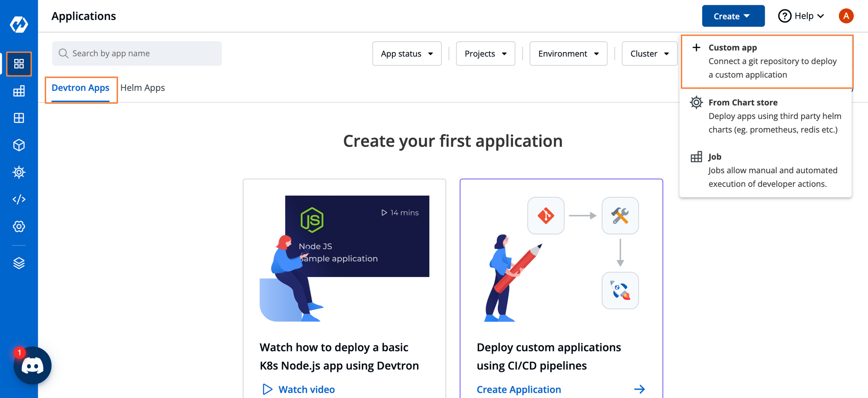Click the Job grid icon in Create menu
Image resolution: width=868 pixels, height=398 pixels.
[x=696, y=157]
